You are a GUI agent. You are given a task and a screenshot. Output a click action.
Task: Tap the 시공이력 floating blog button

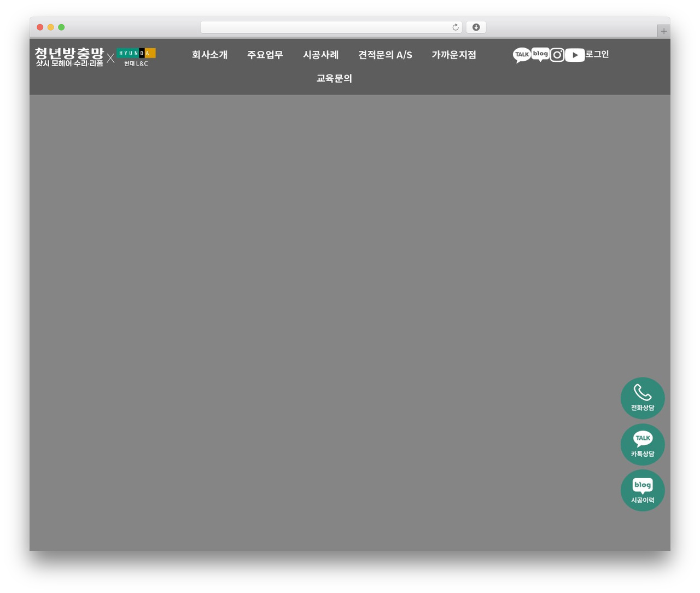coord(643,491)
